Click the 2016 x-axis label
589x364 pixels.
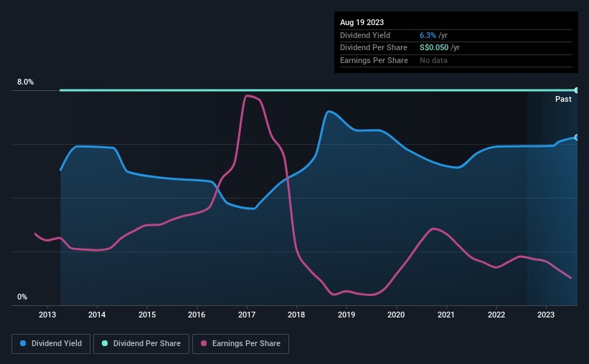click(197, 315)
